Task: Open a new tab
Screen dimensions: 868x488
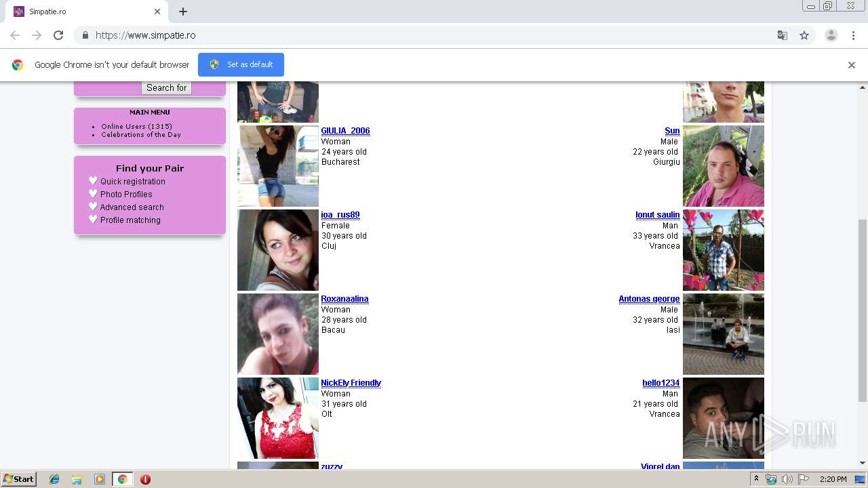Action: (x=183, y=12)
